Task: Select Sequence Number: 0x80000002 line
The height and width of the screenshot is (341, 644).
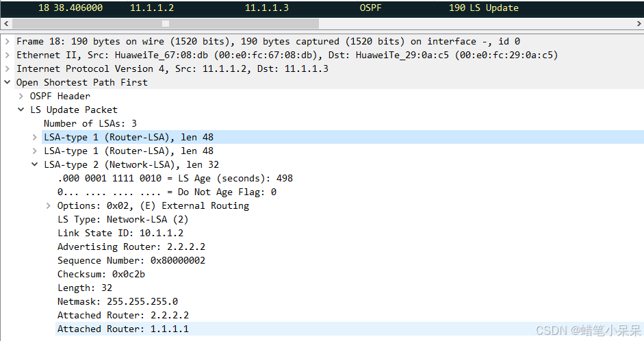Action: (x=131, y=260)
